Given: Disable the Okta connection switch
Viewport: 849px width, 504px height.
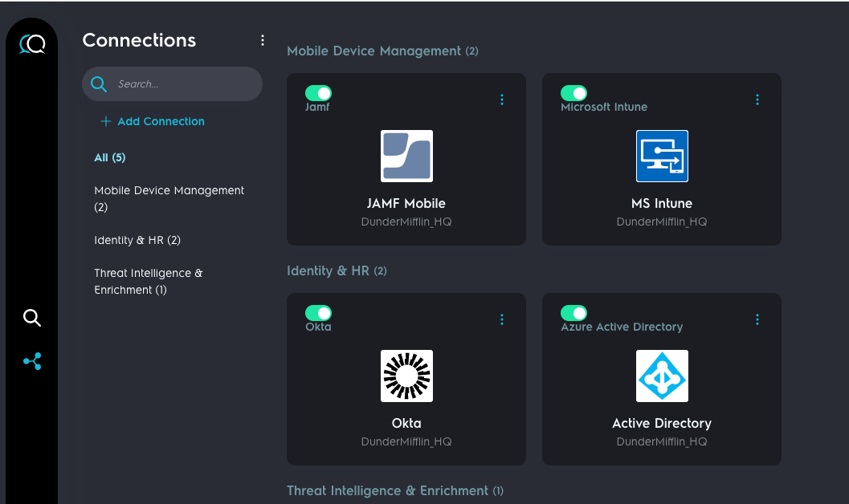Looking at the screenshot, I should click(x=318, y=313).
